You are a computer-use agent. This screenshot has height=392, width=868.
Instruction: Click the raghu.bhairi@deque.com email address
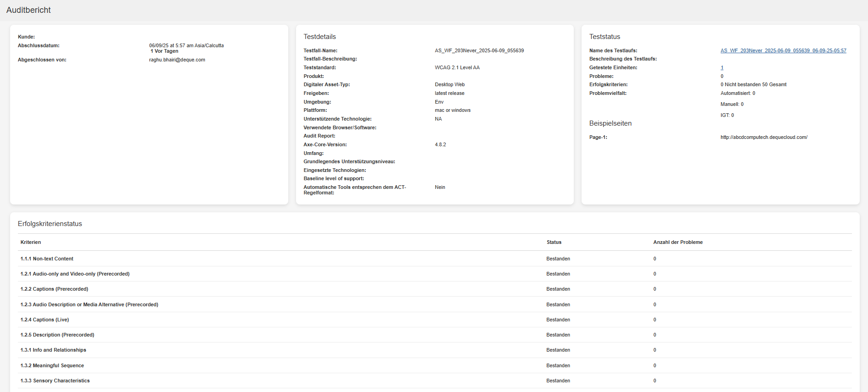tap(177, 60)
